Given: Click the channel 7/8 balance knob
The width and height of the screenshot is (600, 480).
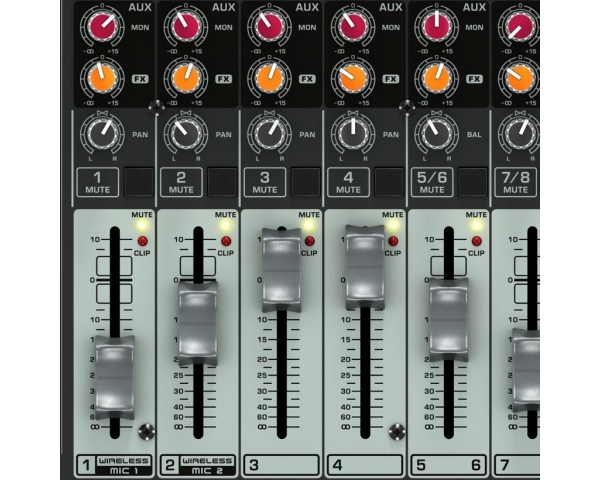Looking at the screenshot, I should coord(520,134).
